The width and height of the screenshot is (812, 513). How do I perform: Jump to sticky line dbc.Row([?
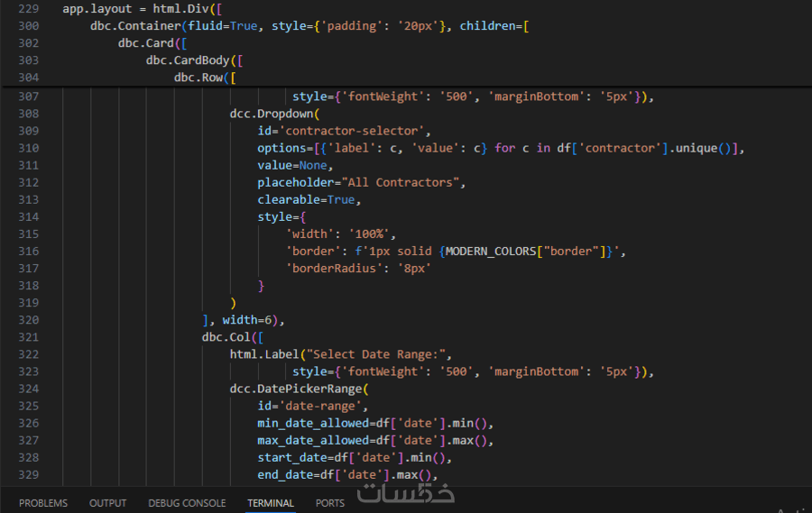click(x=205, y=78)
